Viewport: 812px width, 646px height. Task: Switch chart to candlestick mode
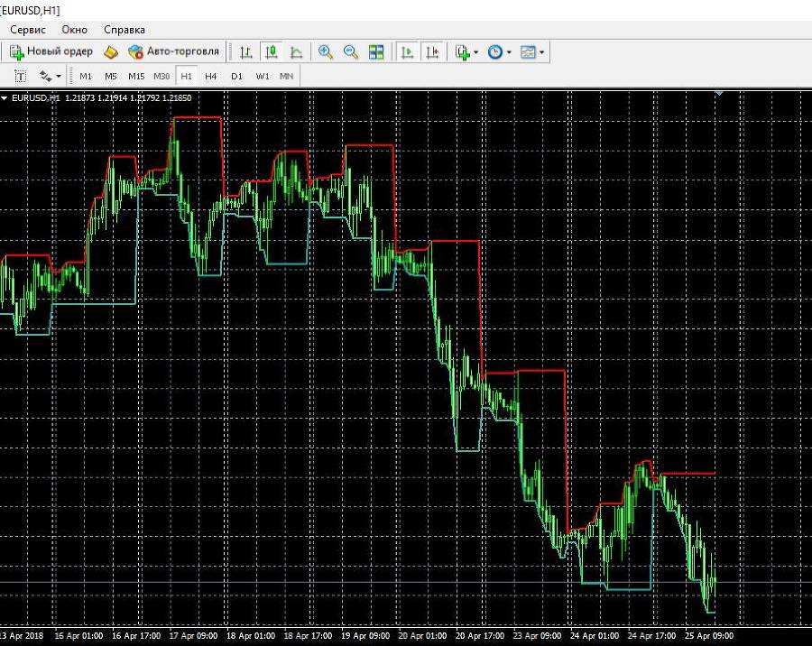coord(272,51)
